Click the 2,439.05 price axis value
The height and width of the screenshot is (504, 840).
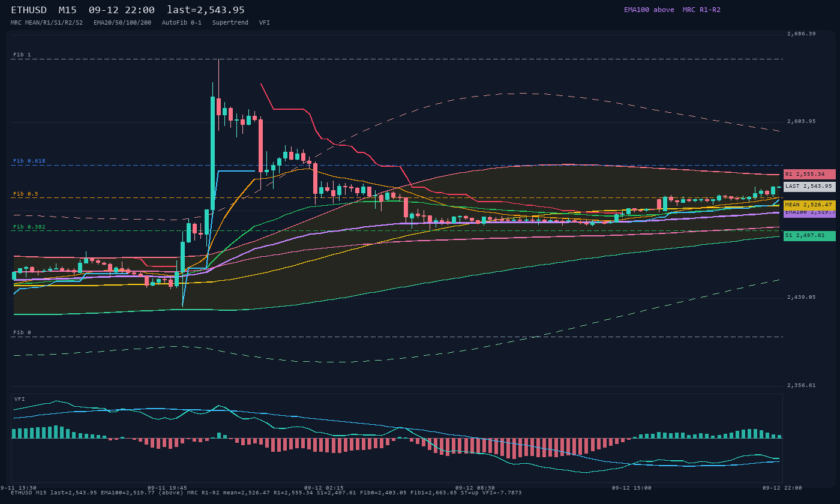[802, 297]
